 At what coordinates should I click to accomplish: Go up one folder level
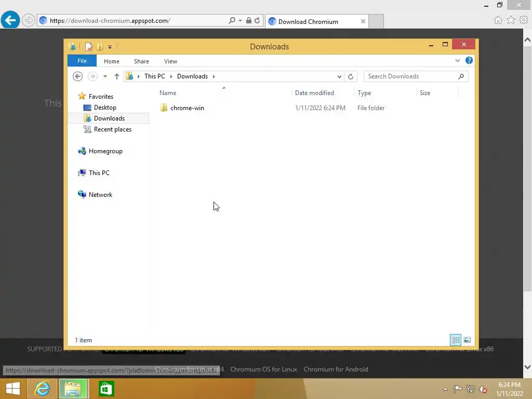(x=117, y=76)
